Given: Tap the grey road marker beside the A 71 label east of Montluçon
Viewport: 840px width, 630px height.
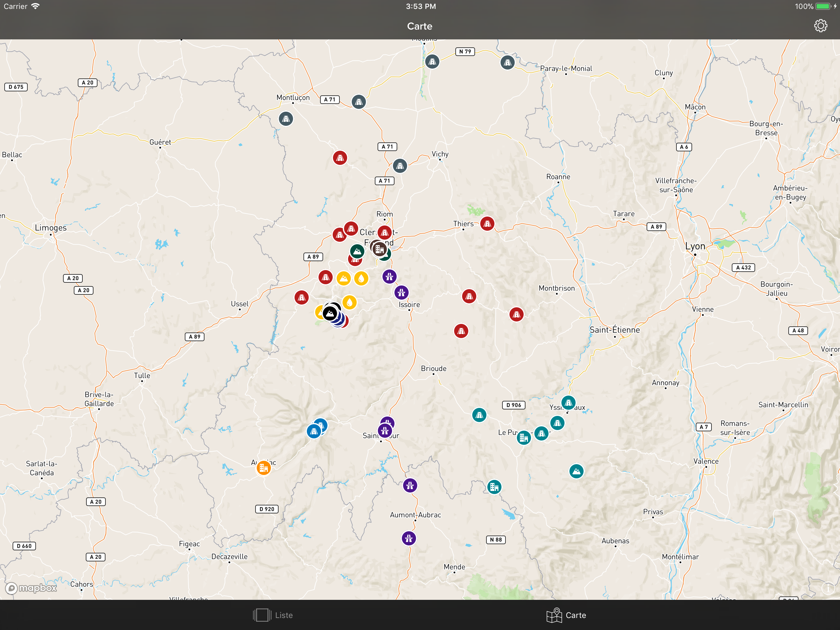Looking at the screenshot, I should click(x=359, y=102).
